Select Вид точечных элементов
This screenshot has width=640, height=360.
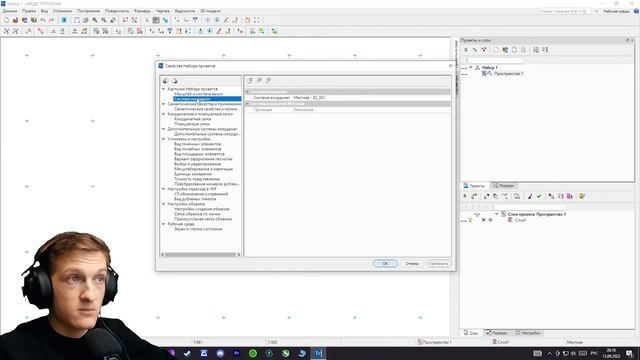point(197,144)
